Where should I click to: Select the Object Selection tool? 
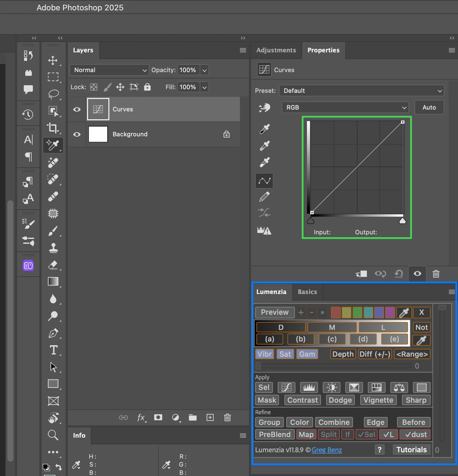pos(53,111)
